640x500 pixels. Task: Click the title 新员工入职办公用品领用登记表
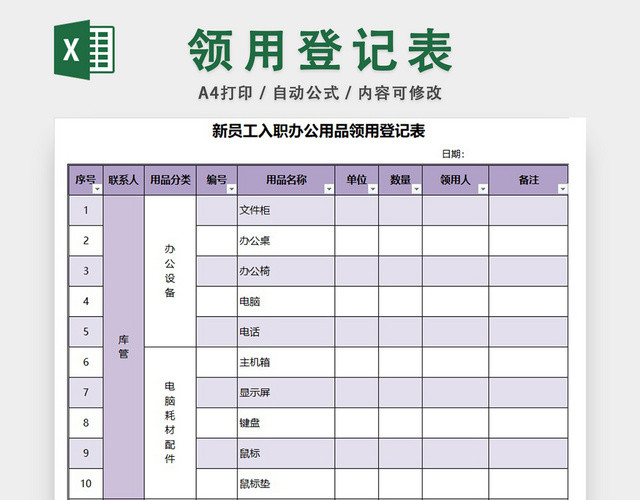(x=318, y=131)
